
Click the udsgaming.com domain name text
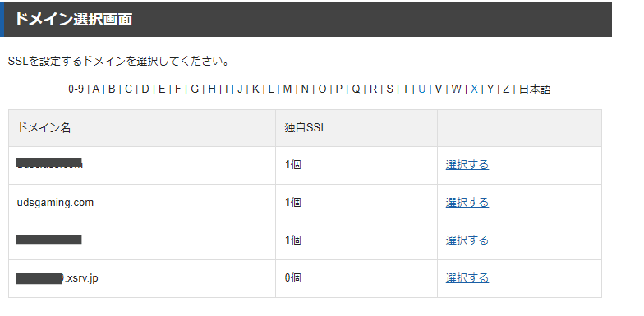click(55, 203)
